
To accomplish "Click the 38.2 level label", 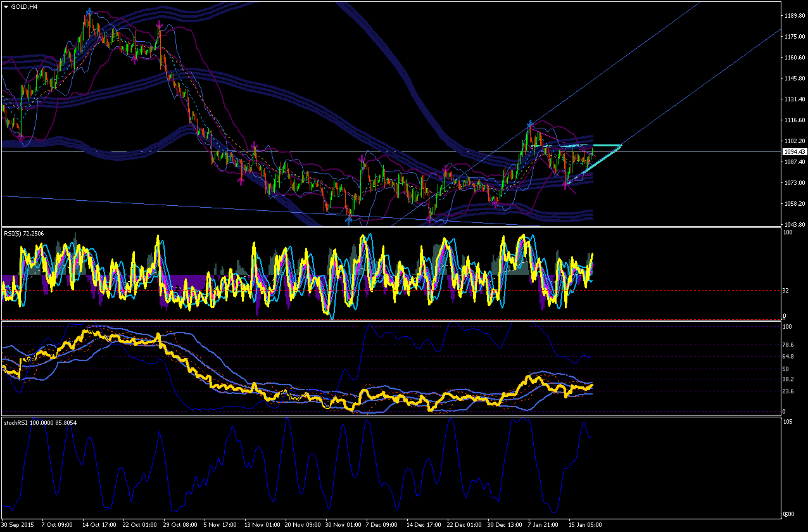I will (788, 379).
